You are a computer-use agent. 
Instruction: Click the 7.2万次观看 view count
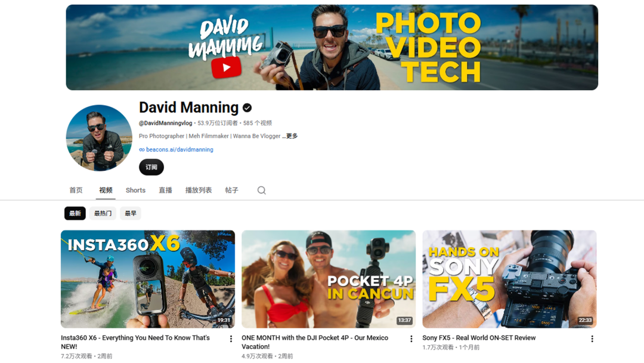76,356
